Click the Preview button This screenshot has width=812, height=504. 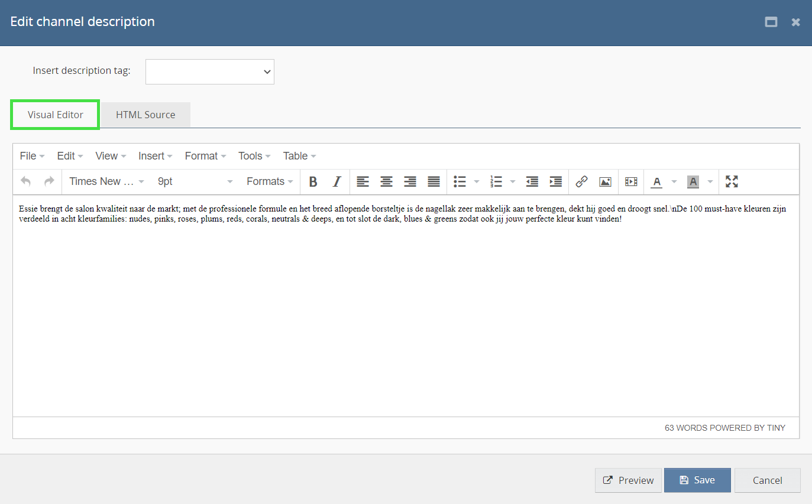tap(628, 480)
